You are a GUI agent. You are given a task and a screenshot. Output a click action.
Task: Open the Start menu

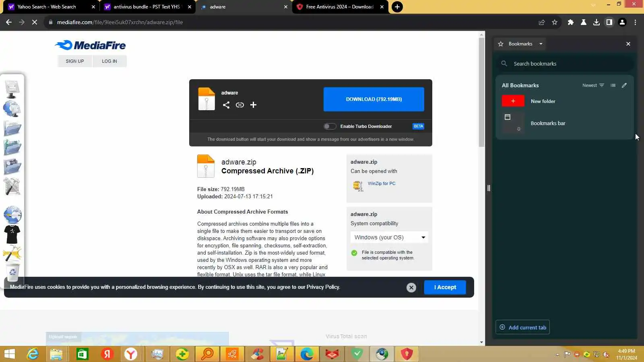pos(9,354)
